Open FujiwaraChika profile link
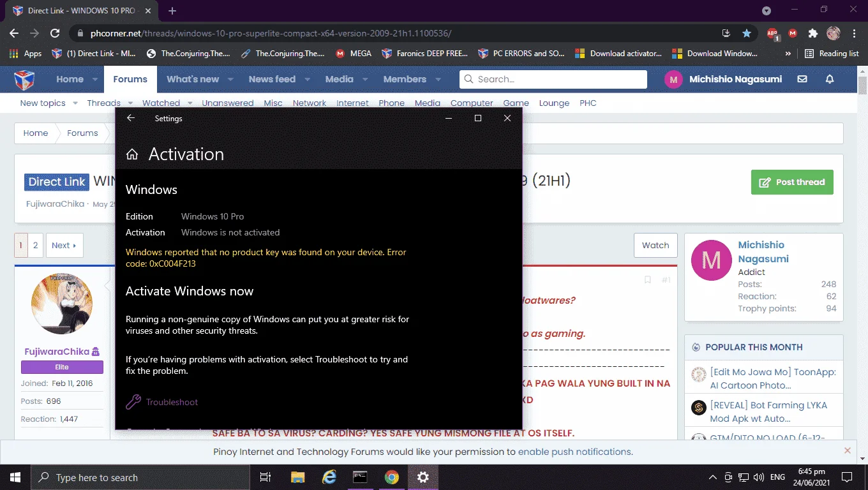The width and height of the screenshot is (868, 490). (x=57, y=351)
